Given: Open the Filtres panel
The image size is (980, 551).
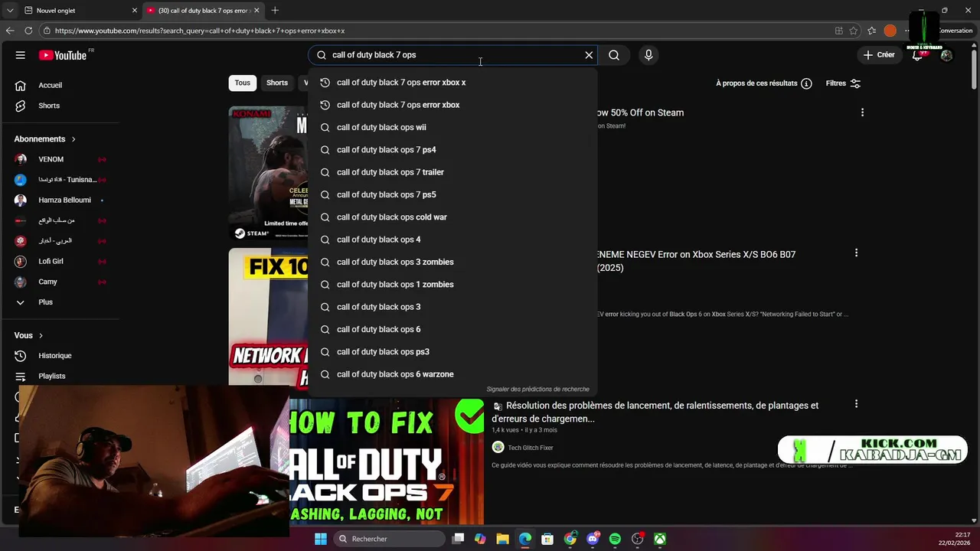Looking at the screenshot, I should tap(843, 83).
